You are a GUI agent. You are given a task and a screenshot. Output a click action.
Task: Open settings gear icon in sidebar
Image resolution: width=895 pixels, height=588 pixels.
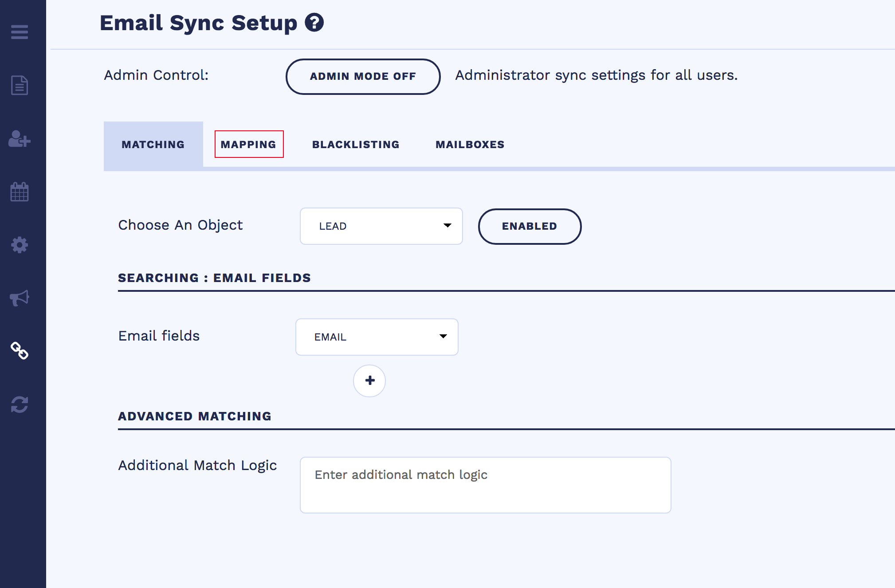[x=20, y=245]
